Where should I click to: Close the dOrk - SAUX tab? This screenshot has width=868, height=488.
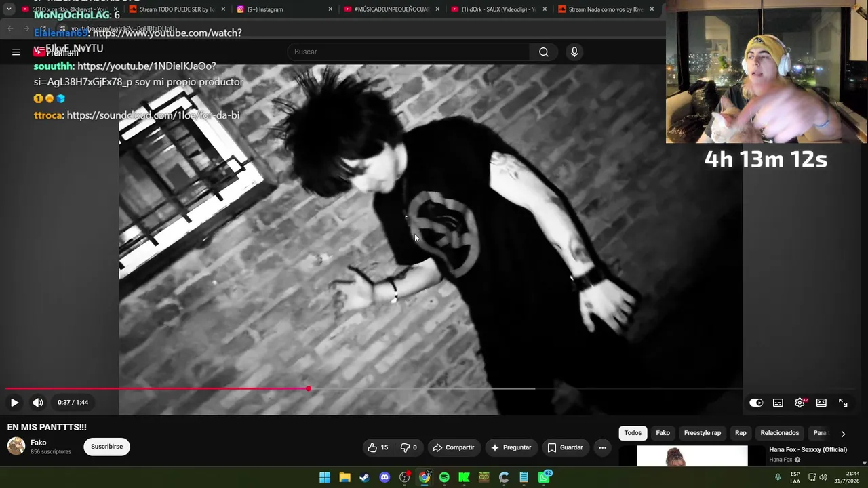(x=545, y=9)
